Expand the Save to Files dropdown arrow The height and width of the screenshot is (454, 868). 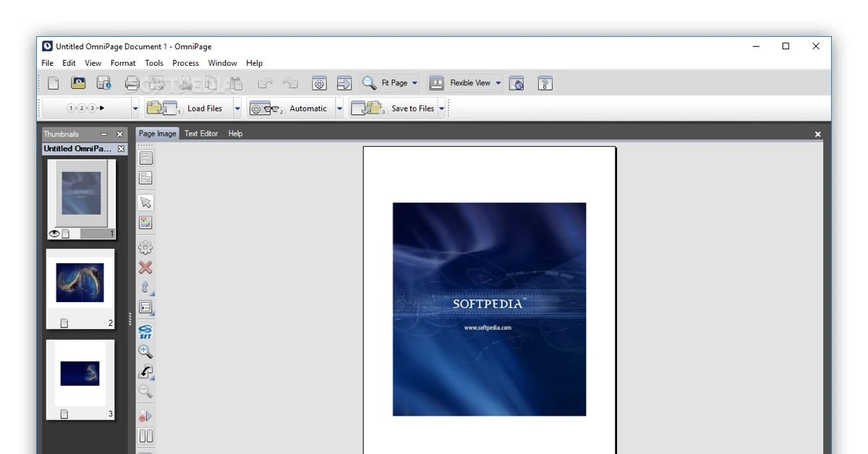click(x=441, y=108)
